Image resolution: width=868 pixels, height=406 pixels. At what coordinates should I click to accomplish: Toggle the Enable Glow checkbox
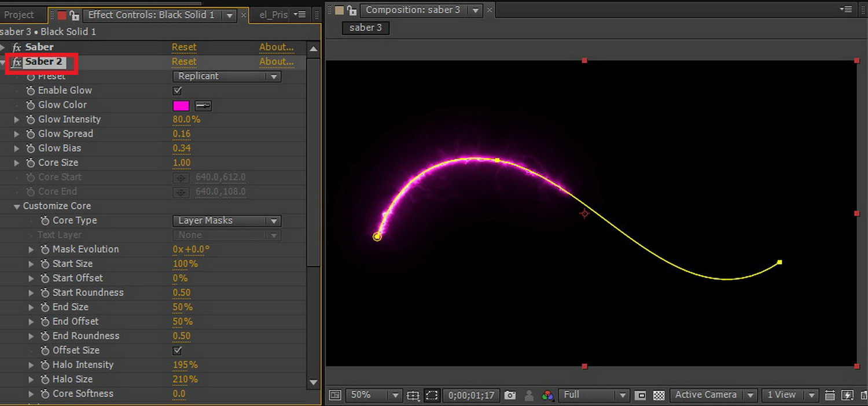click(178, 91)
